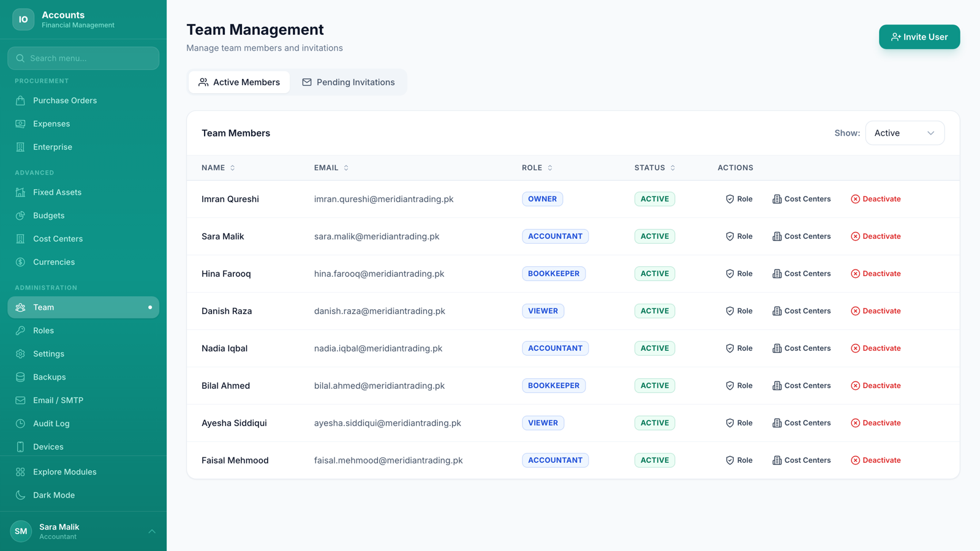Click the SM user avatar
This screenshot has height=551, width=980.
coord(21,531)
